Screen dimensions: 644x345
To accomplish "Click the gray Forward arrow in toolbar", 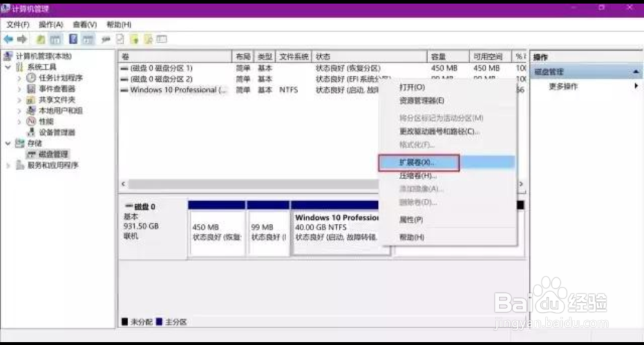I will pyautogui.click(x=22, y=39).
